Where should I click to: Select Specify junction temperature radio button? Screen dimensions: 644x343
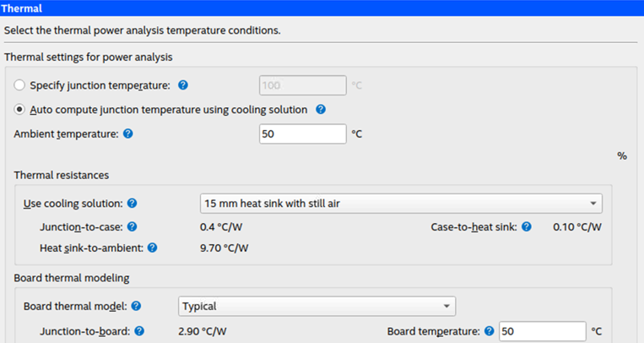pos(20,85)
